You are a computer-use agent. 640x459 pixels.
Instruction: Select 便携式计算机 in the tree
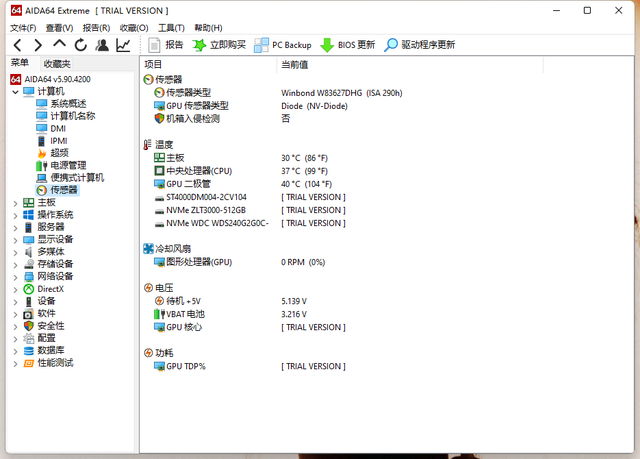coord(70,177)
